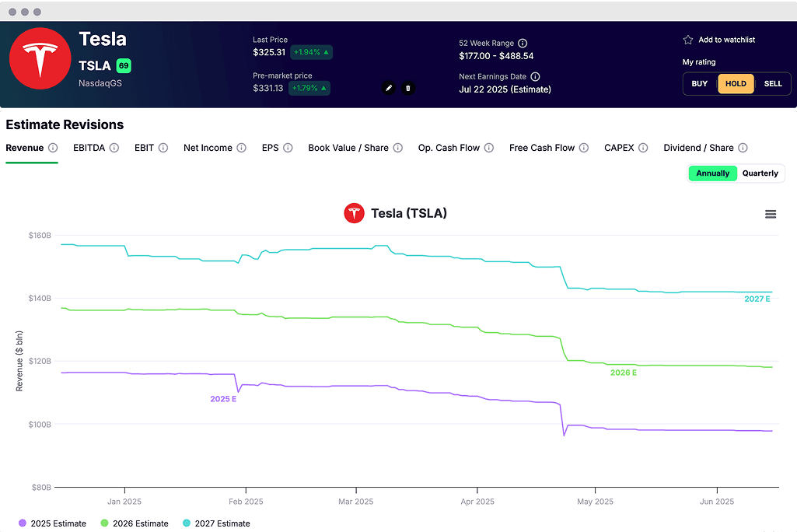The image size is (797, 532).
Task: Click the star Add to watchlist icon
Action: click(x=688, y=40)
